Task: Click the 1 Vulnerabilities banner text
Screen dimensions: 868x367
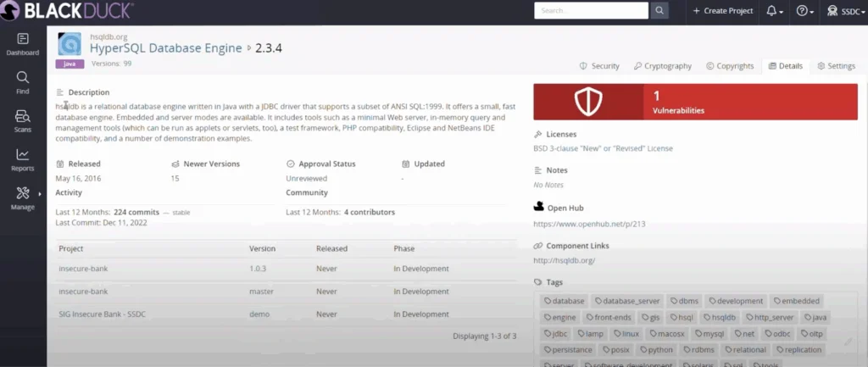Action: (x=678, y=103)
